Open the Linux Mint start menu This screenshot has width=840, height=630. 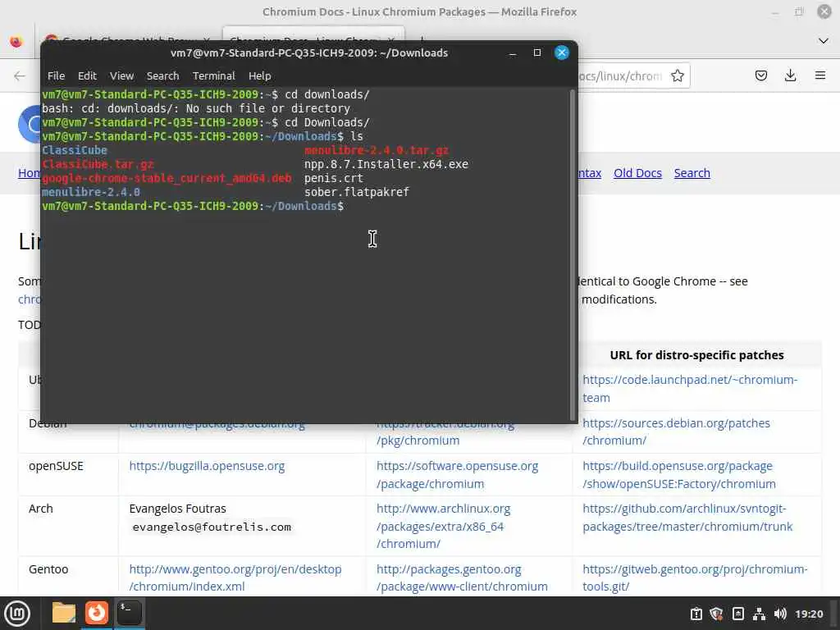[17, 614]
